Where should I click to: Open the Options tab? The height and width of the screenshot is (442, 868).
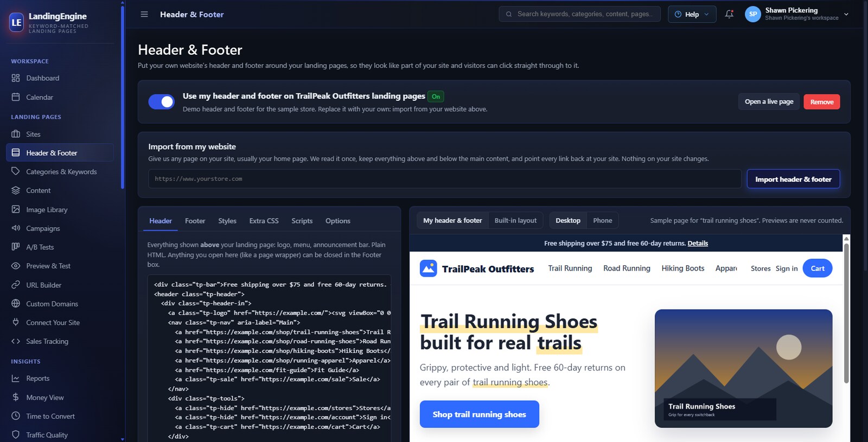[337, 221]
